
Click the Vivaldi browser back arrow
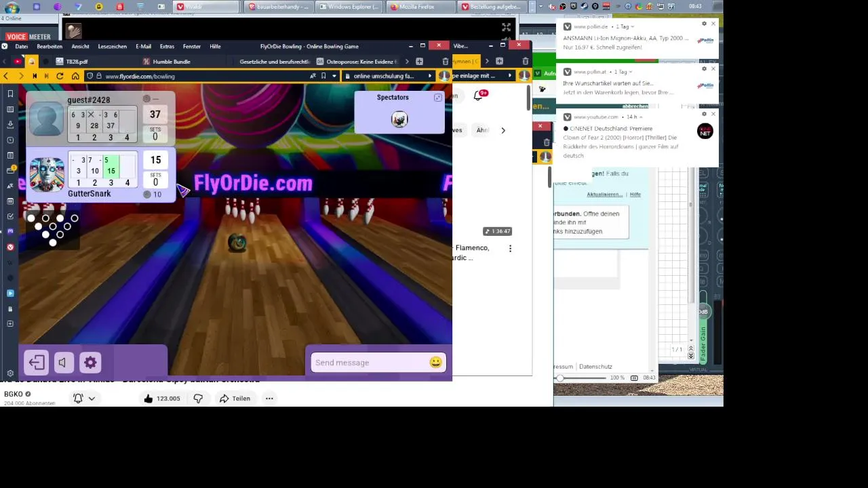pyautogui.click(x=5, y=76)
